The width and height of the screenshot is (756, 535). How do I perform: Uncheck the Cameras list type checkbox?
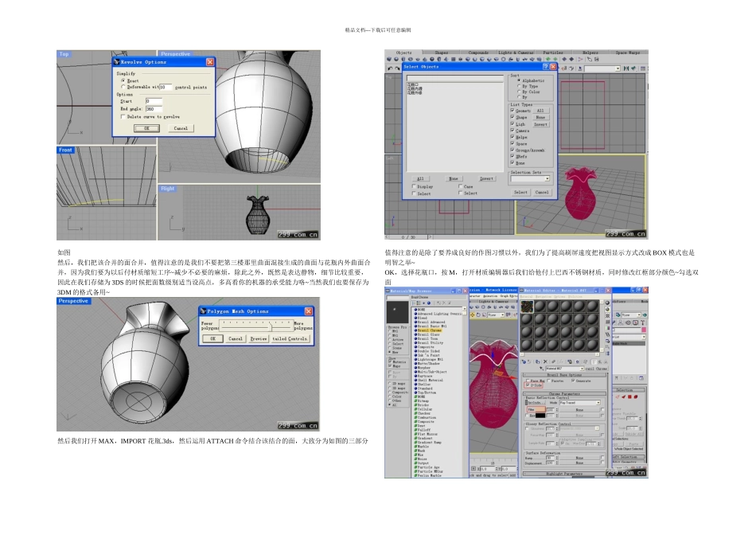[512, 131]
